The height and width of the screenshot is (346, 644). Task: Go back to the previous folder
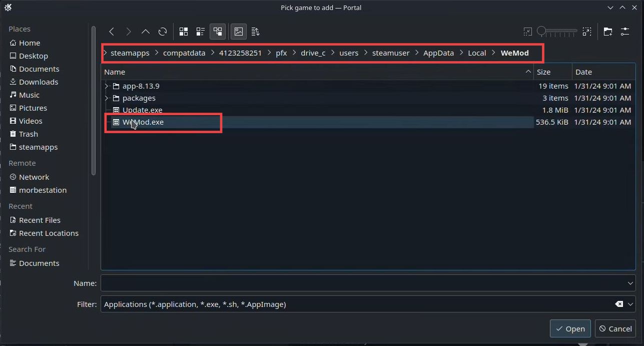click(112, 32)
